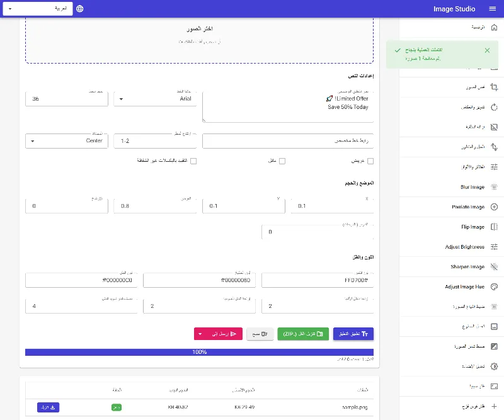Click the framed picture icon in sidebar
The image size is (504, 420).
(x=494, y=326)
